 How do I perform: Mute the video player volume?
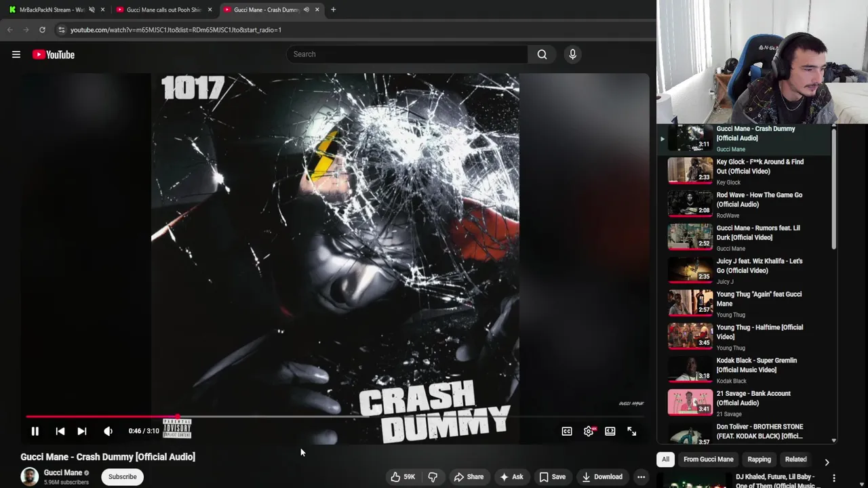coord(108,431)
